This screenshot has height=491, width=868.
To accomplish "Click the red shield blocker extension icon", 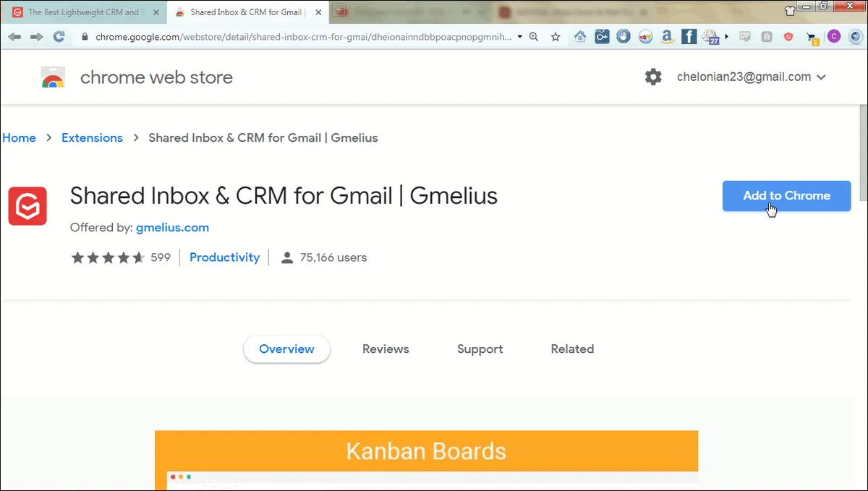I will click(x=789, y=36).
